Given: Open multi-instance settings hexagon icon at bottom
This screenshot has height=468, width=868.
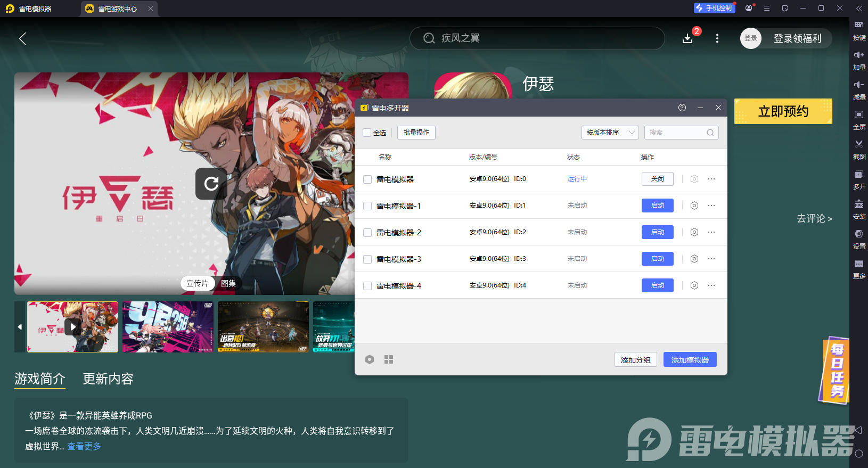Looking at the screenshot, I should tap(370, 359).
